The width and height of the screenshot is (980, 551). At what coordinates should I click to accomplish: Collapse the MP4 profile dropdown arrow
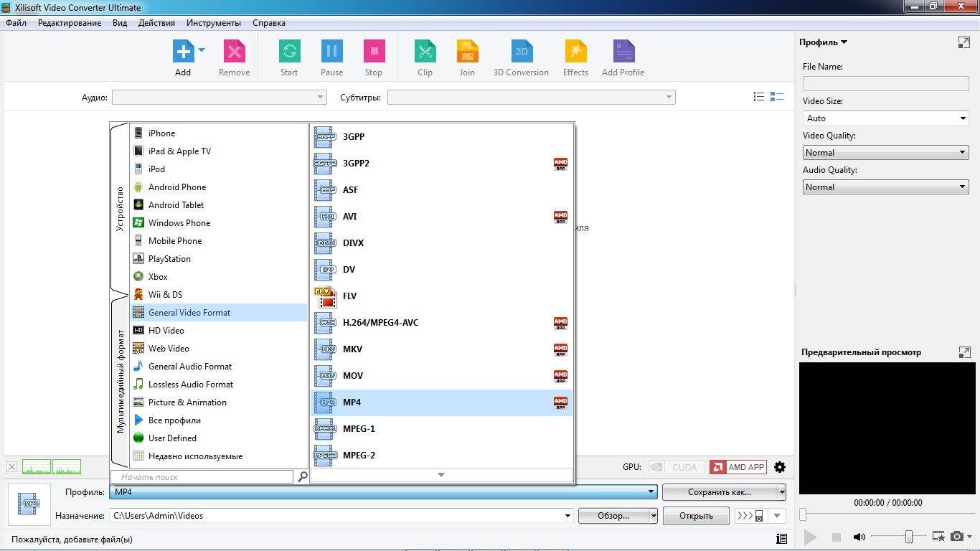[x=651, y=492]
